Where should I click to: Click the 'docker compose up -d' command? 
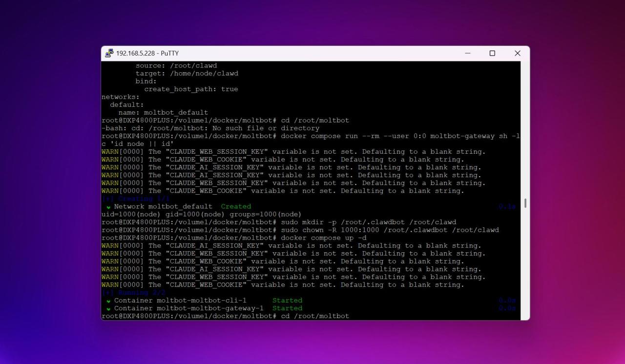(324, 238)
